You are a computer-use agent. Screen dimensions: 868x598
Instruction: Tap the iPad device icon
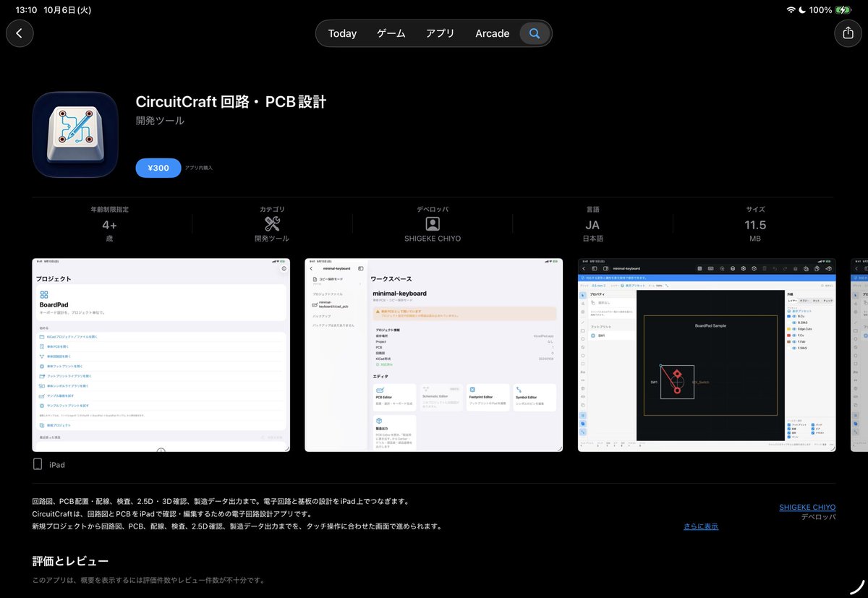(38, 464)
